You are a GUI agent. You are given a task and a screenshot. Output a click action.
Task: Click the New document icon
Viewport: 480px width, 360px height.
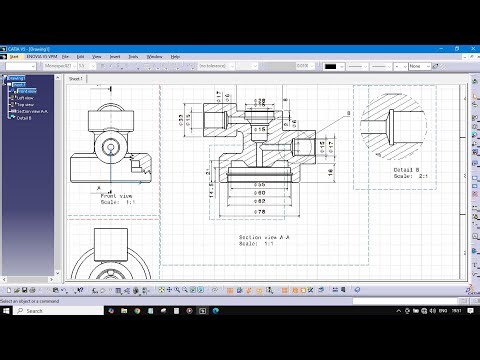9,290
